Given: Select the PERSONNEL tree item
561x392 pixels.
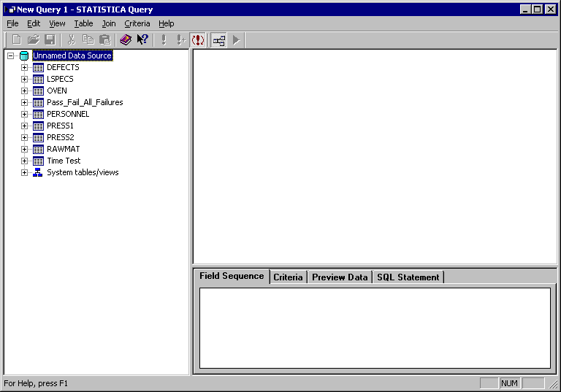Looking at the screenshot, I should (68, 114).
